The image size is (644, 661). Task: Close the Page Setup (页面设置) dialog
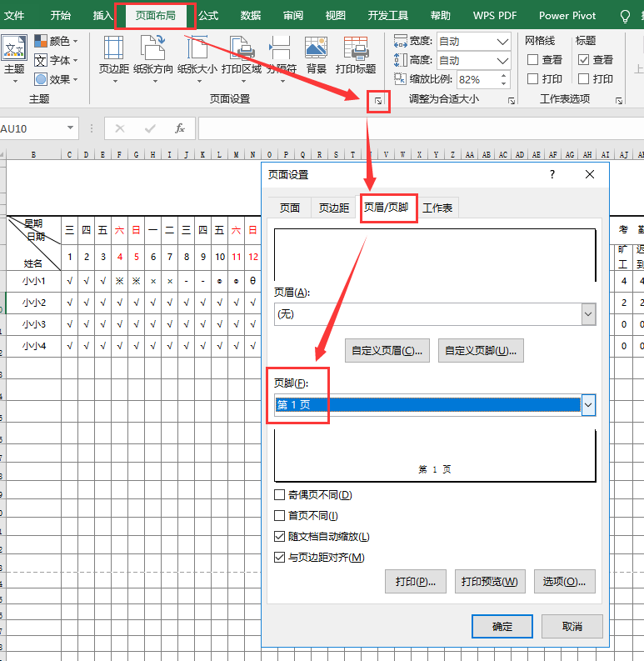pos(590,174)
